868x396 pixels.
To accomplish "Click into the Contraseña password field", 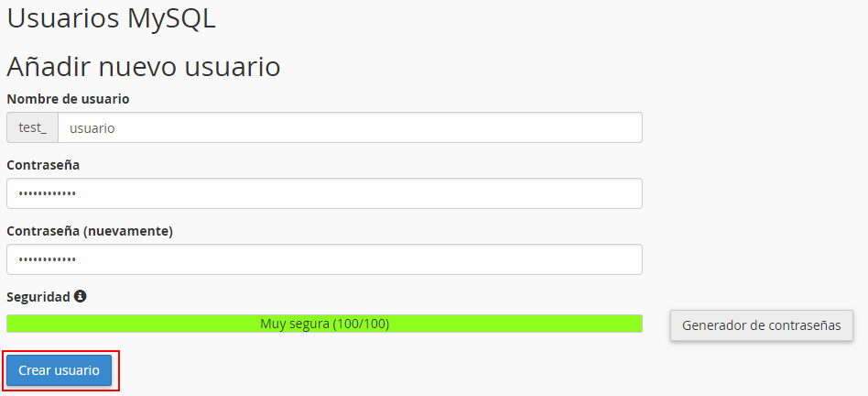I will click(x=324, y=193).
